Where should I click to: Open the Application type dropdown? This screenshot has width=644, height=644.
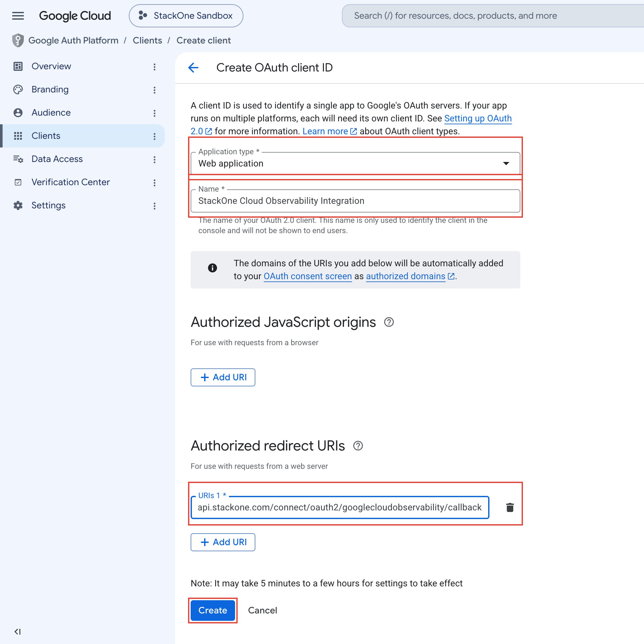(x=355, y=163)
